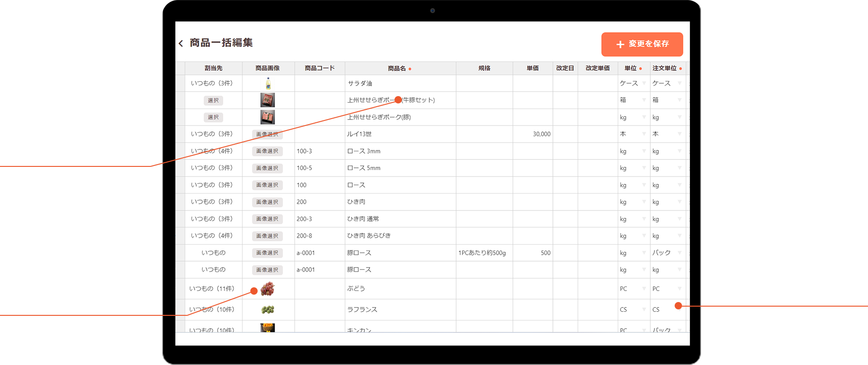Click the ラフランス pear product image
The width and height of the screenshot is (868, 365).
tap(268, 310)
